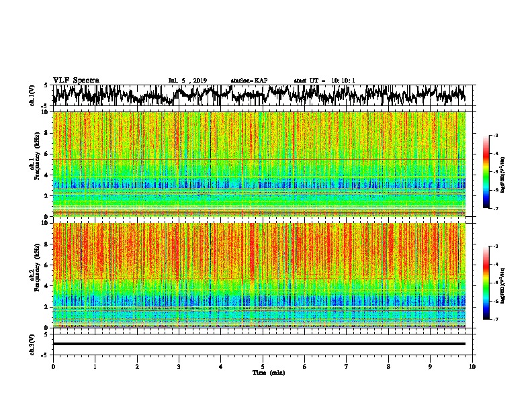Click the "Time (min)" axis title
Image resolution: width=532 pixels, height=411 pixels.
tap(269, 373)
